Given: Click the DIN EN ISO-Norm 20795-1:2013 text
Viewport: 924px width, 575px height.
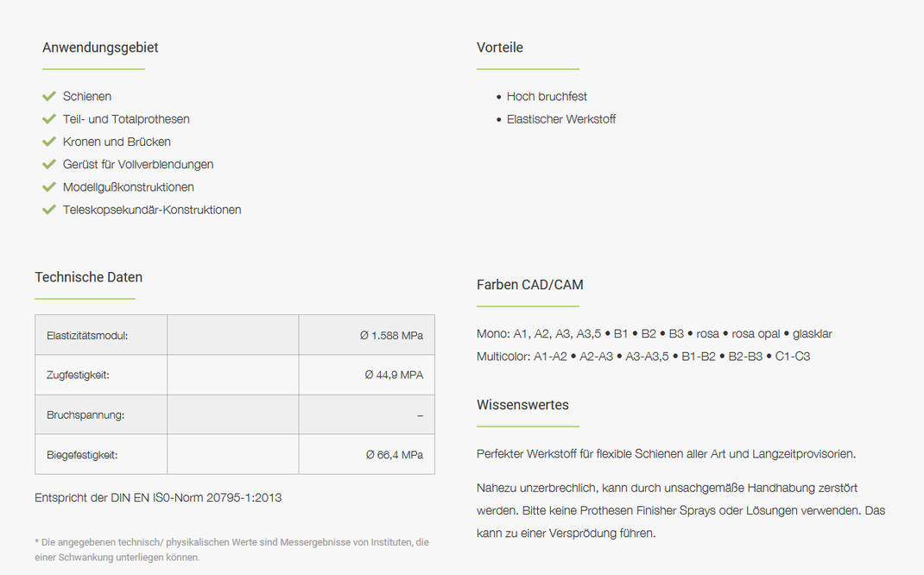Looking at the screenshot, I should 158,497.
